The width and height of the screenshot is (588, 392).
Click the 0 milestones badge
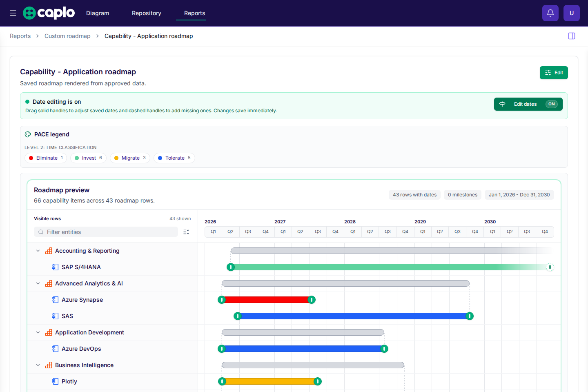click(463, 195)
